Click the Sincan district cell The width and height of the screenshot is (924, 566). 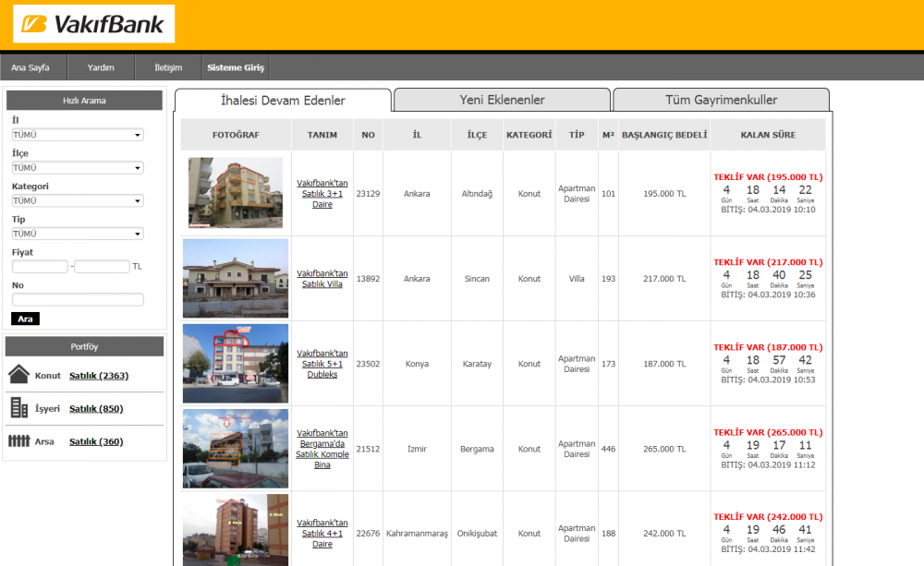coord(478,279)
